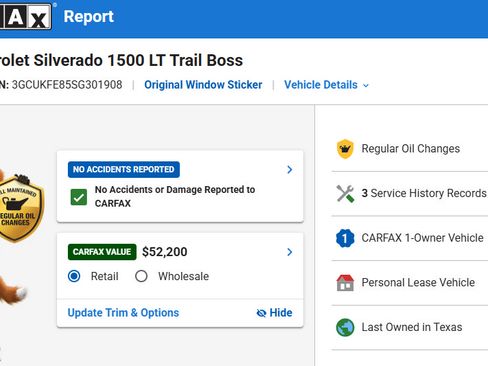
Task: Click the VIN number 3GCUKFE85SG301908
Action: pyautogui.click(x=67, y=85)
